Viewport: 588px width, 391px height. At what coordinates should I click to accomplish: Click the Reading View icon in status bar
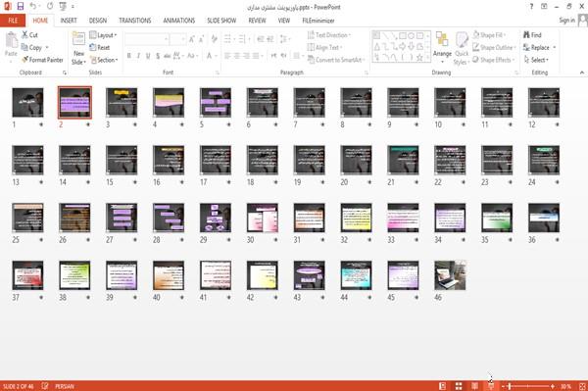(x=474, y=386)
